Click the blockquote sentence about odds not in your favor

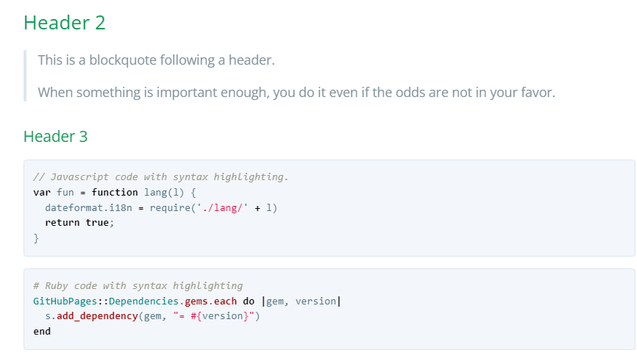(296, 93)
